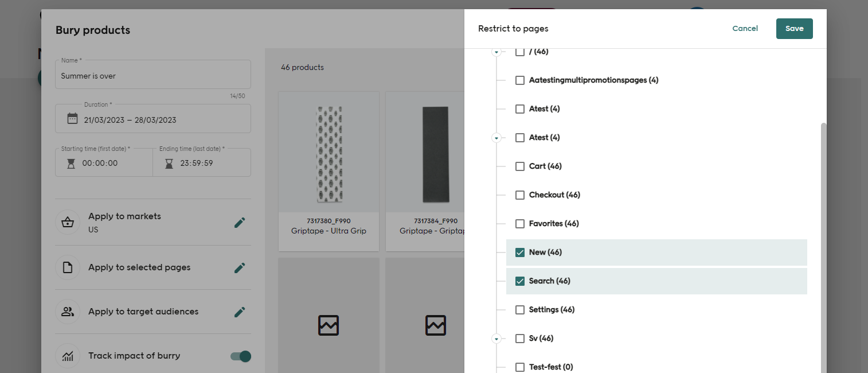Select the 'Checkout (46)' page label
This screenshot has height=373, width=868.
tap(554, 195)
